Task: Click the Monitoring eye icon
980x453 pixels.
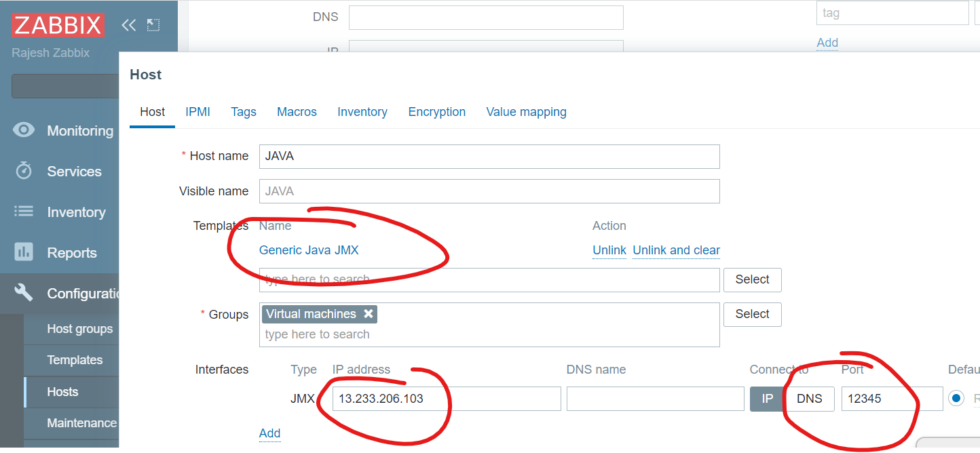Action: click(x=24, y=130)
